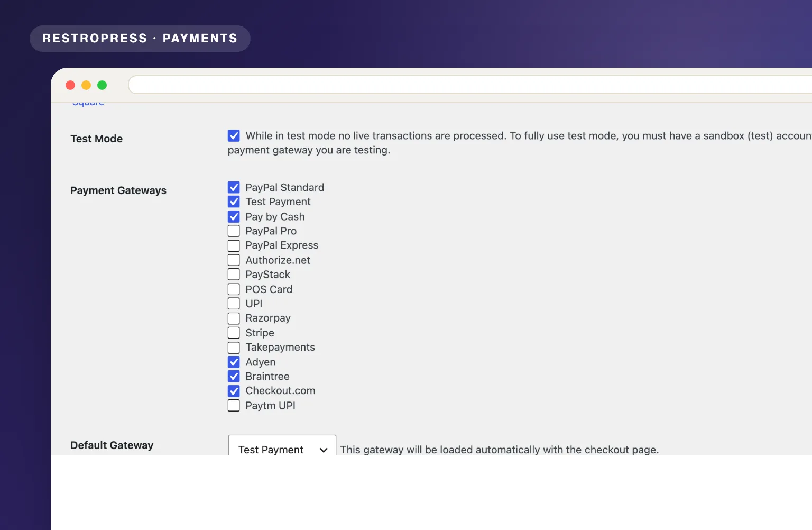This screenshot has height=530, width=812.
Task: Uncheck Test Payment gateway
Action: point(234,202)
